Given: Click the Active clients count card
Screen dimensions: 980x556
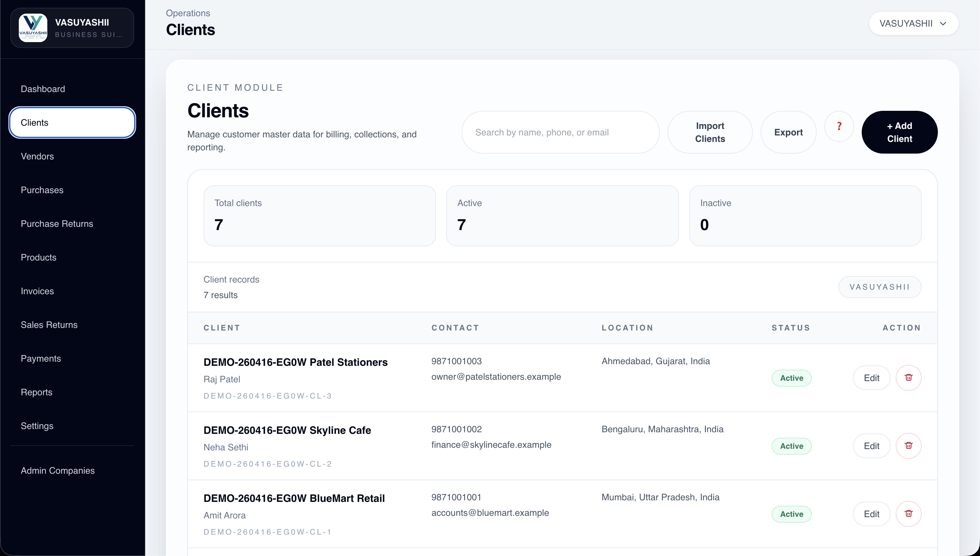Looking at the screenshot, I should pyautogui.click(x=562, y=216).
